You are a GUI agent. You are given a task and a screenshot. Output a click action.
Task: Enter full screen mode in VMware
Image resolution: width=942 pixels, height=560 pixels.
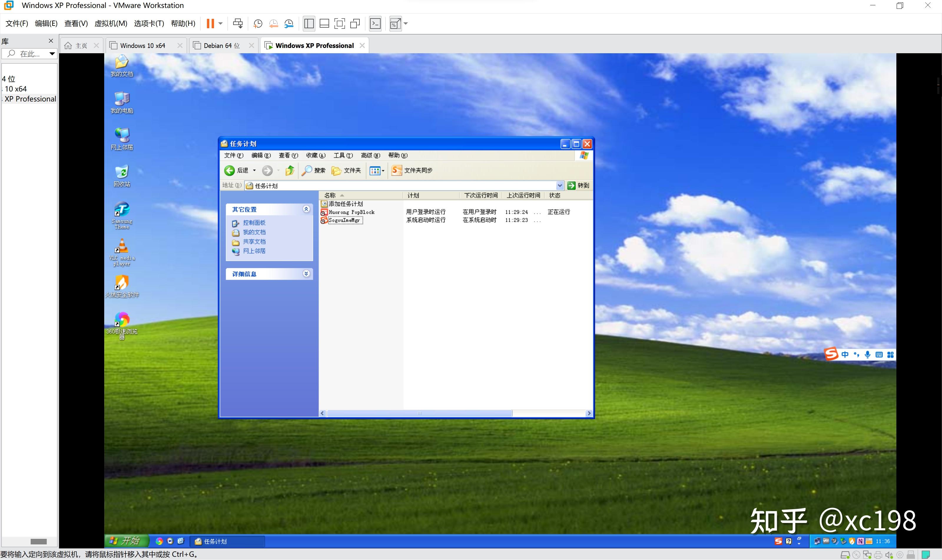pyautogui.click(x=339, y=24)
